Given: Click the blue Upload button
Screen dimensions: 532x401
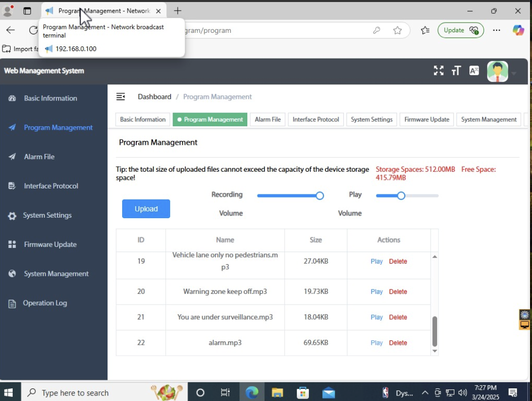Looking at the screenshot, I should pyautogui.click(x=146, y=209).
